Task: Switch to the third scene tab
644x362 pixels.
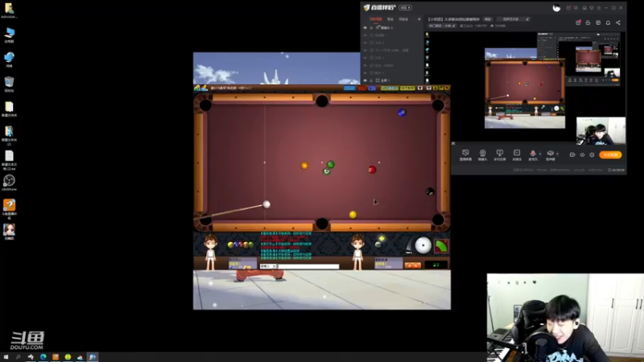Action: [x=403, y=19]
